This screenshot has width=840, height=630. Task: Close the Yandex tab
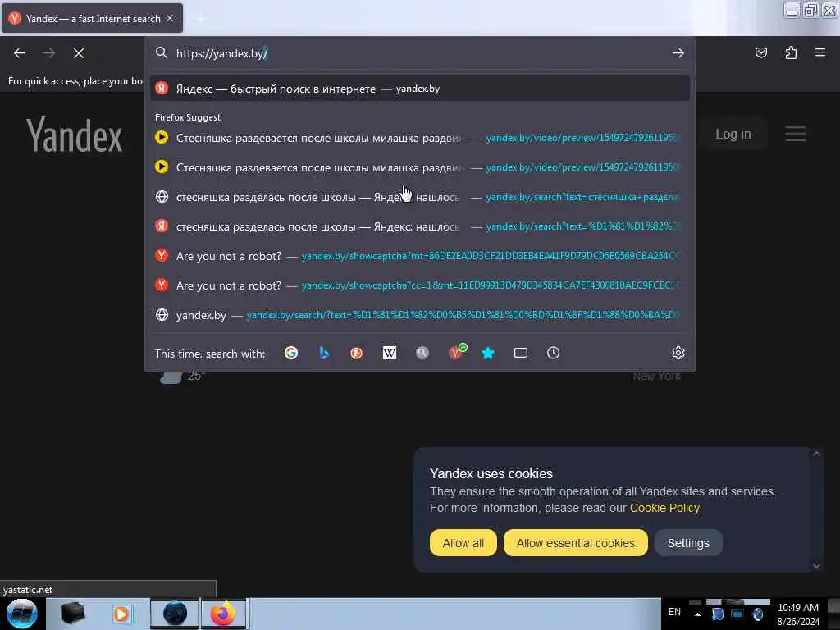coord(170,18)
